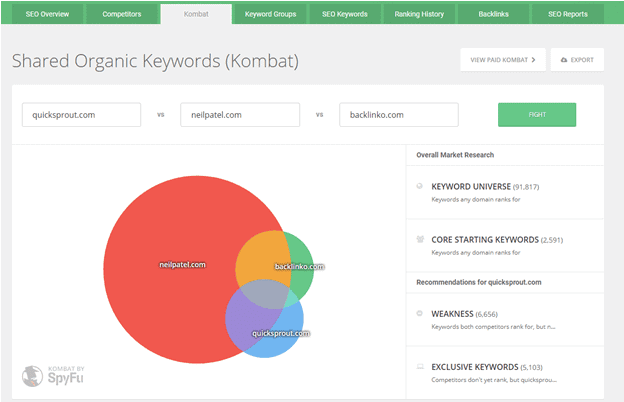Click the Export button
This screenshot has width=624, height=402.
point(577,60)
